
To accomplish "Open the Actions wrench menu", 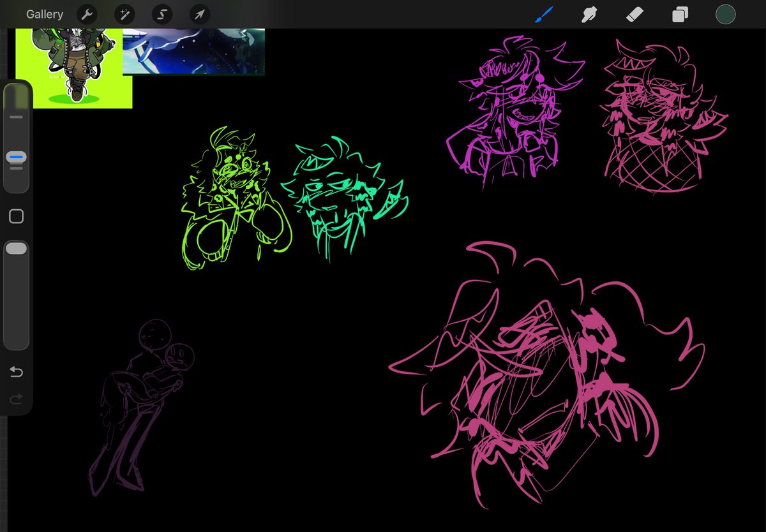I will 87,14.
